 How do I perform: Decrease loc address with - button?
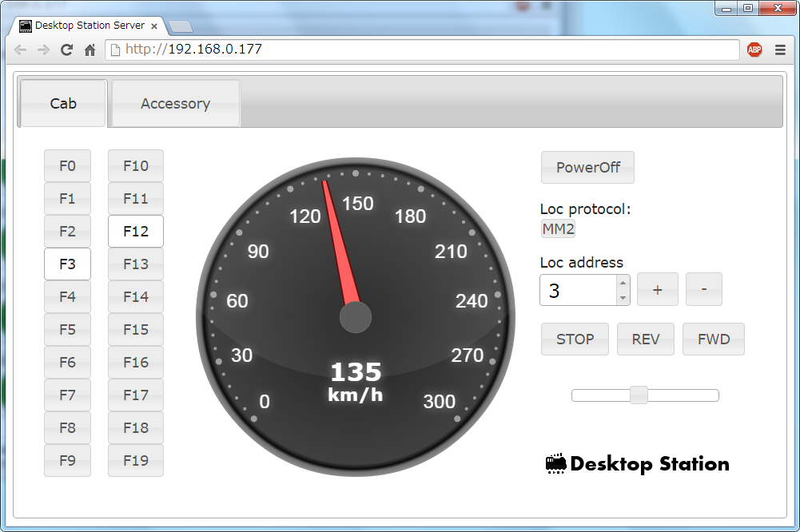coord(704,289)
